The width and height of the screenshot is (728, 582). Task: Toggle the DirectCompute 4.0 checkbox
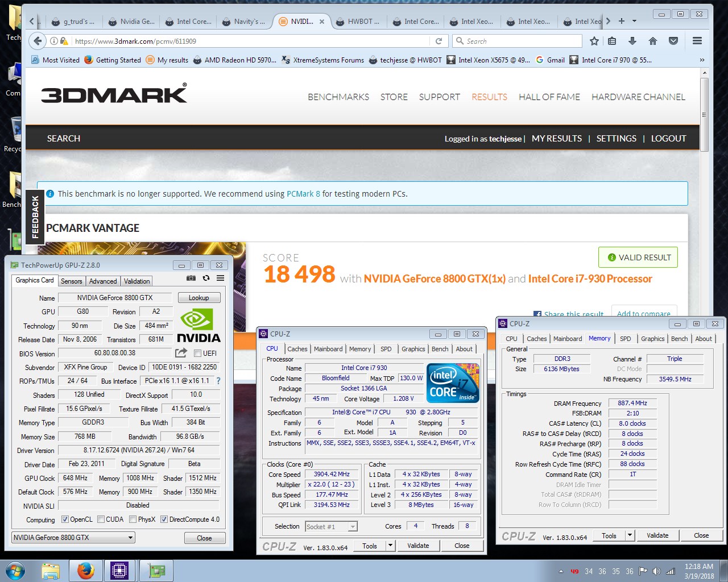click(x=164, y=519)
